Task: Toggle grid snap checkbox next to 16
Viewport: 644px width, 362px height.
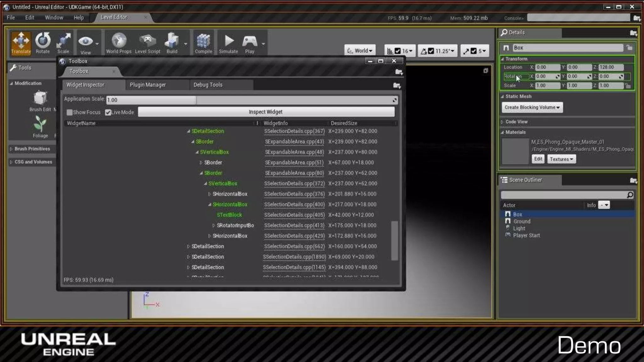Action: (397, 51)
